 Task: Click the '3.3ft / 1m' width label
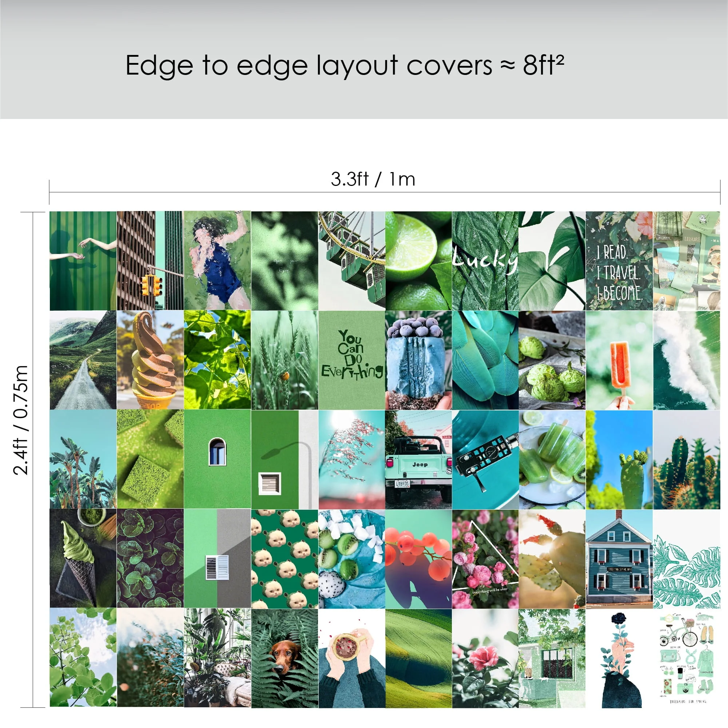tap(373, 179)
